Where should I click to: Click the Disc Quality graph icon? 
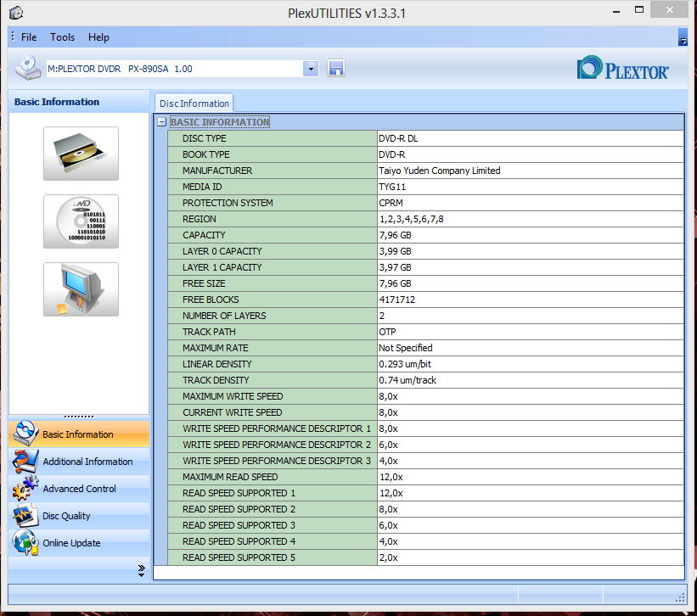click(25, 515)
